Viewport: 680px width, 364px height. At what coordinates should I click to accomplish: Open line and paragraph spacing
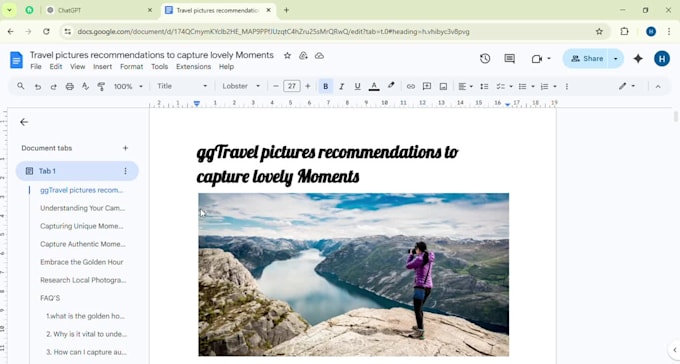tap(484, 86)
